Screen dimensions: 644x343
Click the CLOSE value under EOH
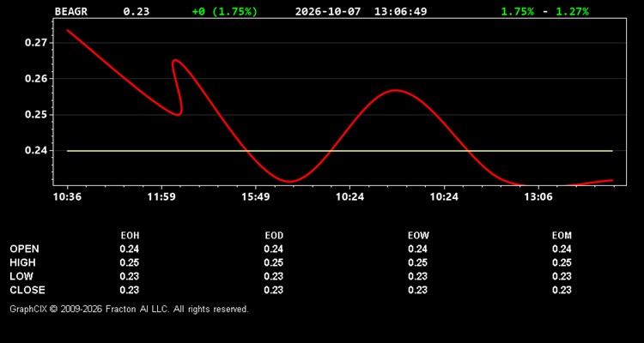[130, 290]
